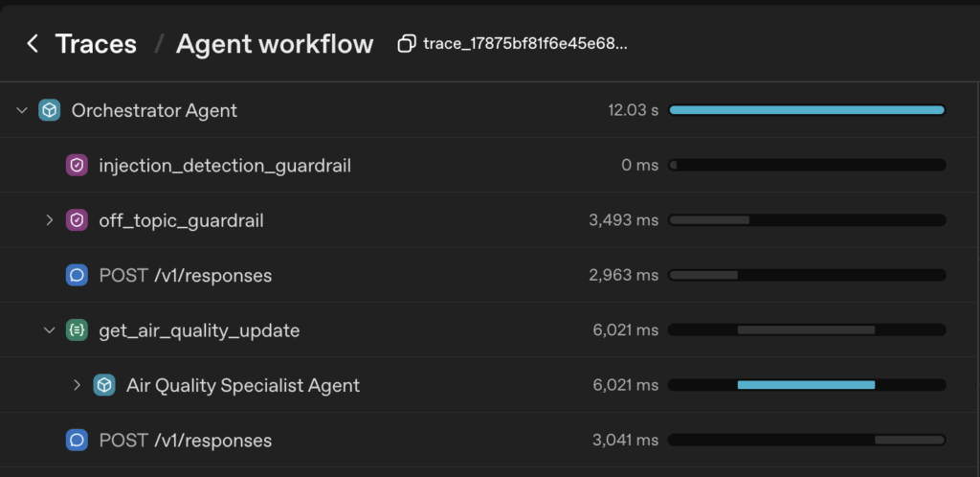Viewport: 980px width, 477px height.
Task: Click the Orchestrator Agent cube icon
Action: 49,110
